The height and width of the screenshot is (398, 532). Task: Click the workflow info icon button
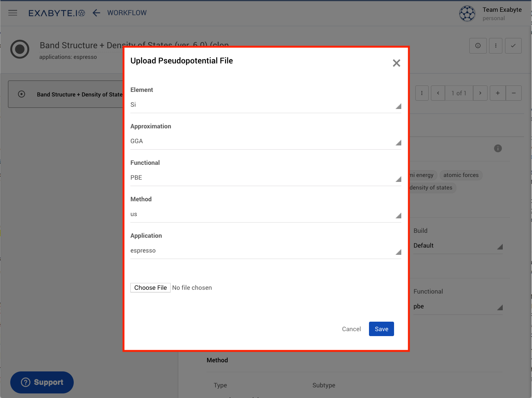(x=478, y=46)
